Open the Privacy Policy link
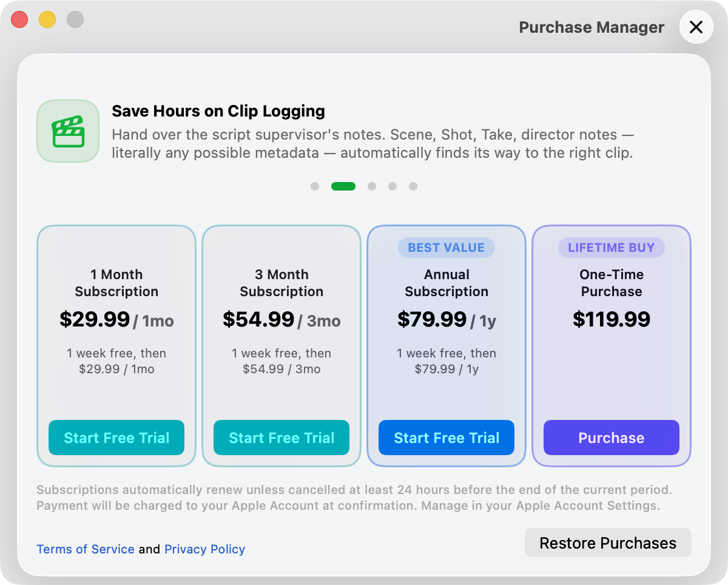This screenshot has height=585, width=728. (x=205, y=549)
